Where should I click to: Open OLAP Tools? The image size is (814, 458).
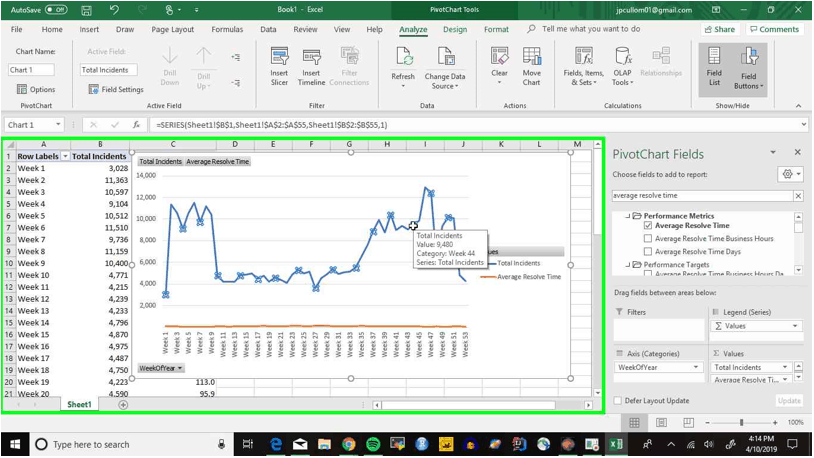(x=622, y=66)
